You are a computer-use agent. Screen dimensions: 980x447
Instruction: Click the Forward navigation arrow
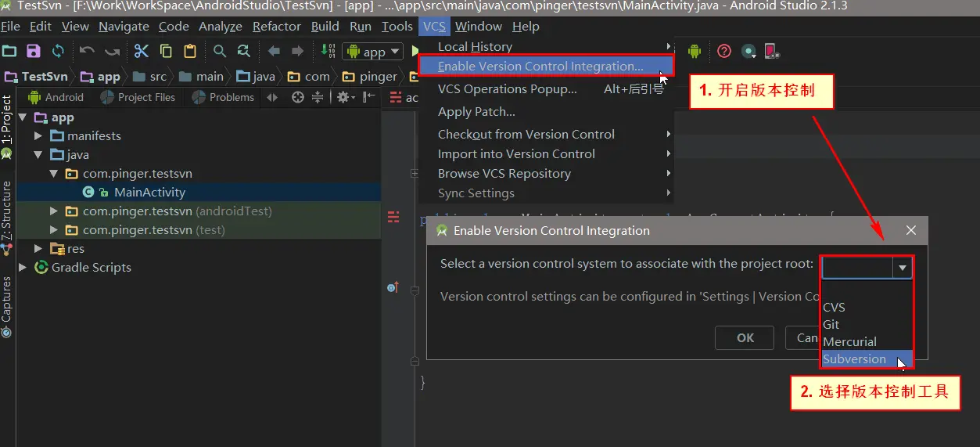pos(297,52)
